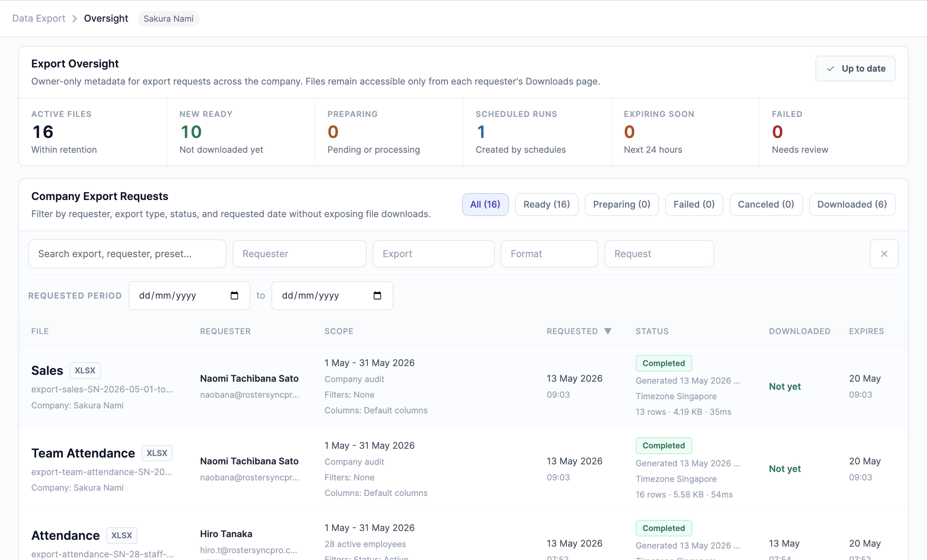The width and height of the screenshot is (927, 560).
Task: Sort by the SCOPE column header
Action: pyautogui.click(x=339, y=331)
